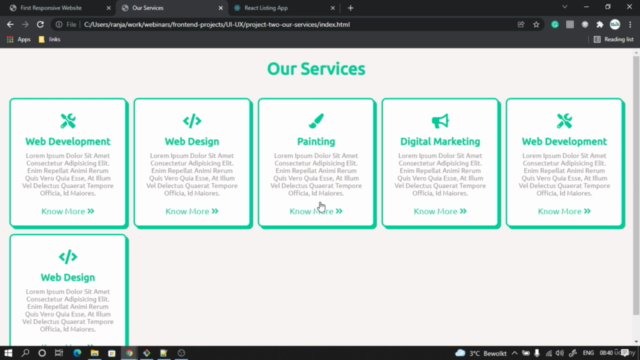
Task: Click Know More on top-row Web Design card
Action: tap(192, 211)
